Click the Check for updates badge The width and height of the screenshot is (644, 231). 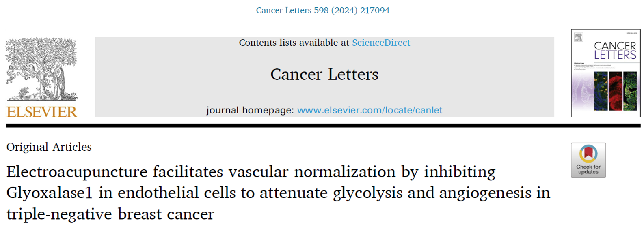click(588, 160)
